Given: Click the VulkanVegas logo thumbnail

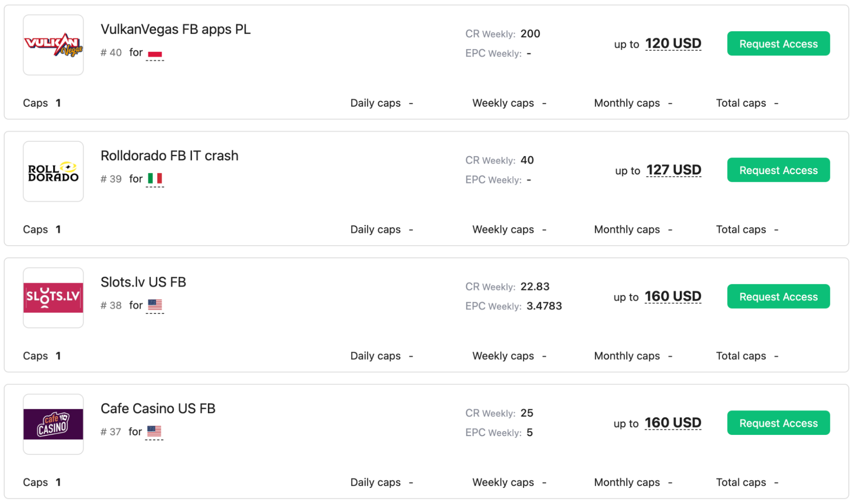Looking at the screenshot, I should point(53,45).
